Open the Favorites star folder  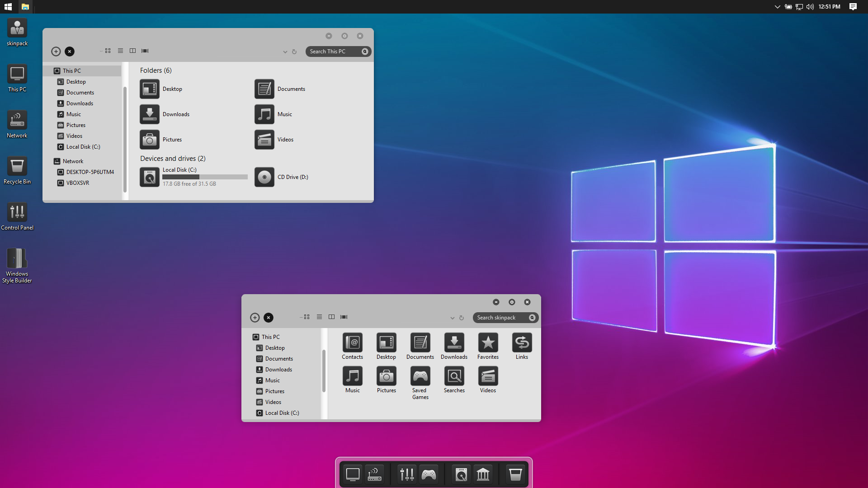click(x=488, y=343)
